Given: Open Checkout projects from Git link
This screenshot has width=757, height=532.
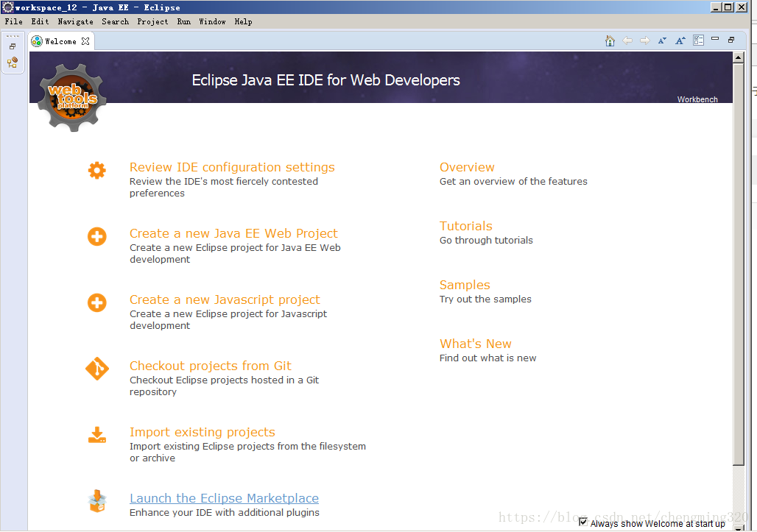Looking at the screenshot, I should click(x=210, y=366).
